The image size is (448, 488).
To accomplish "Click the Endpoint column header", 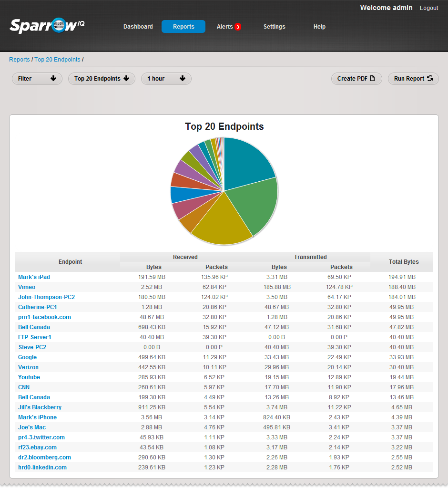I will click(70, 262).
